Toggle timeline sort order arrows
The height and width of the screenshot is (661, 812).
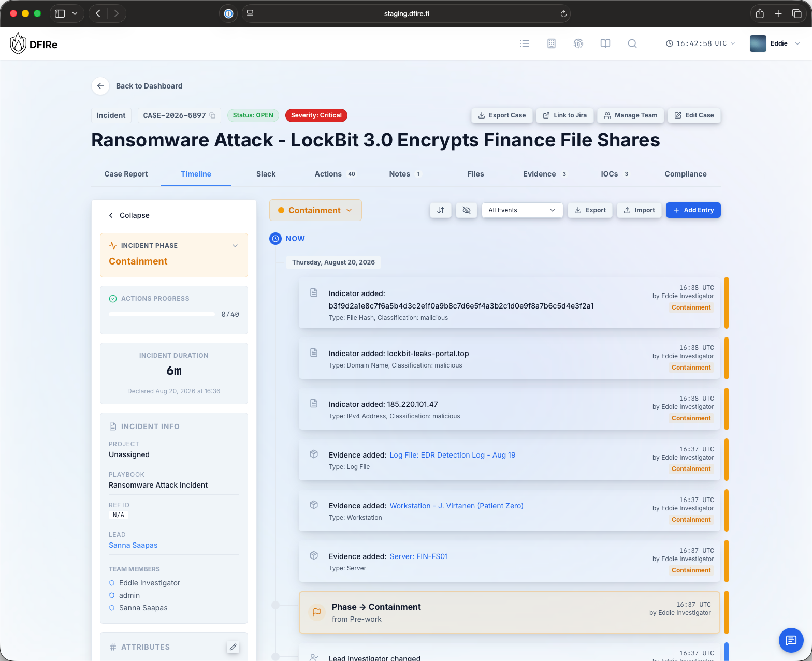click(x=441, y=210)
